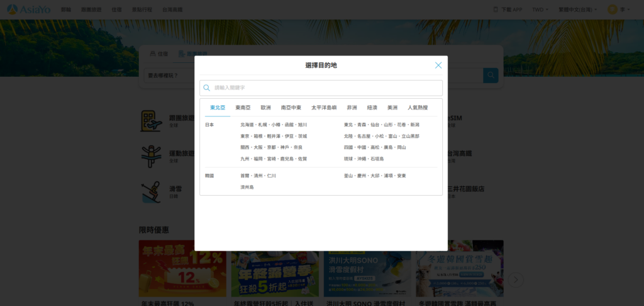Select 首爾 under 韓國

pyautogui.click(x=245, y=176)
